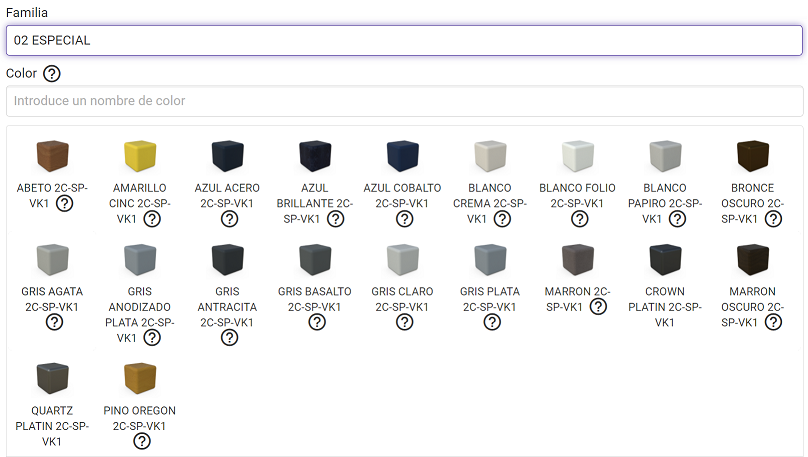Open help icon for Pino Oregon

point(142,441)
